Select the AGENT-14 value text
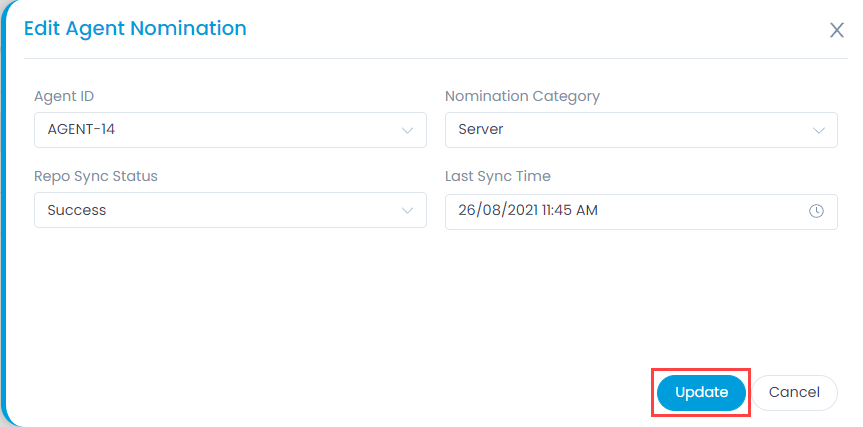Viewport: 863px width, 427px height. (x=81, y=130)
